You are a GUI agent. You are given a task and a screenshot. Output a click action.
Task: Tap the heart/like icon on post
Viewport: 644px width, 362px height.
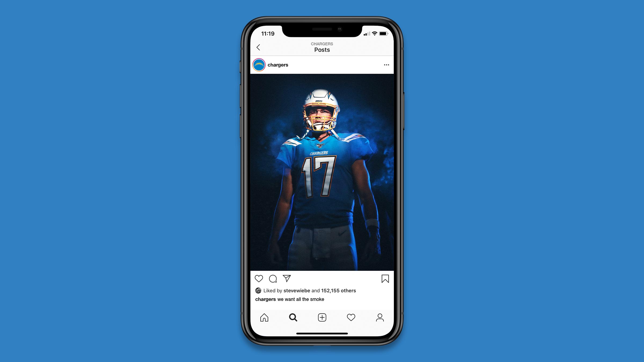(x=259, y=278)
